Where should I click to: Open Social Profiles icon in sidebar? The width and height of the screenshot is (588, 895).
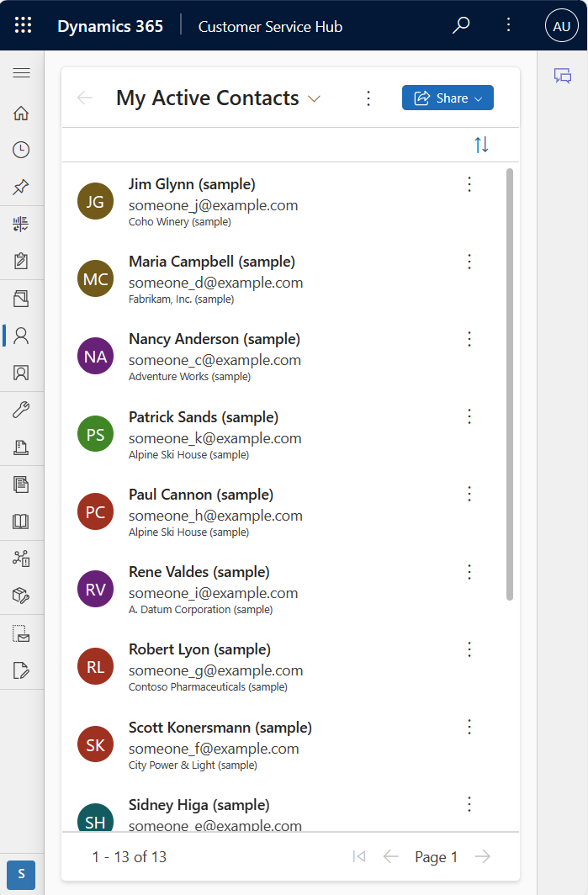tap(21, 373)
